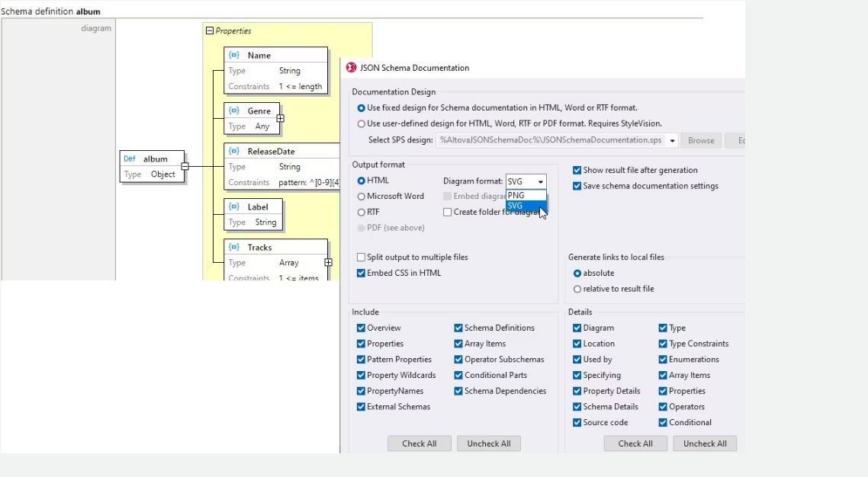The height and width of the screenshot is (477, 868).
Task: Click Uncheck All under Include
Action: pos(488,443)
